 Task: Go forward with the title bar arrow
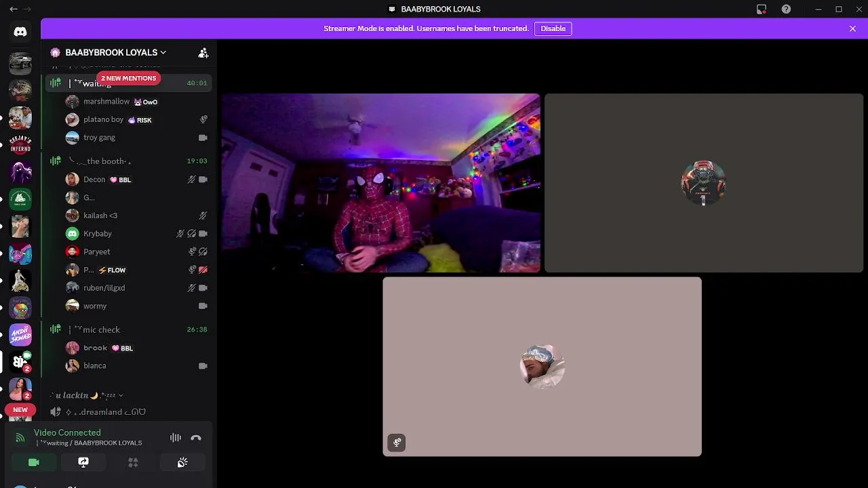(27, 9)
